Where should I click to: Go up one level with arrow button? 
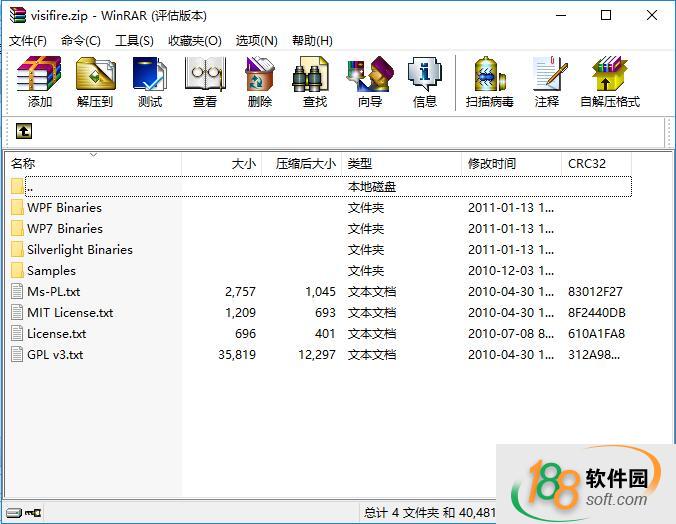point(24,131)
